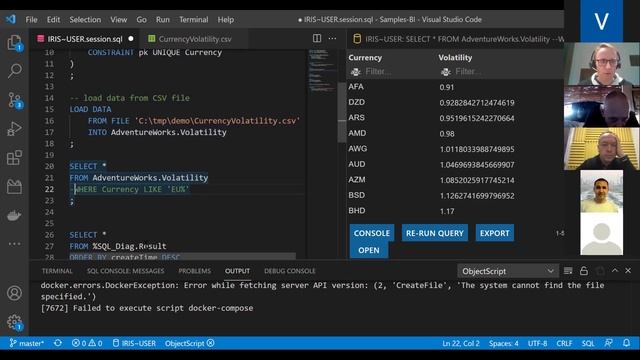Select the AUD row in results
The width and height of the screenshot is (640, 360).
click(455, 164)
